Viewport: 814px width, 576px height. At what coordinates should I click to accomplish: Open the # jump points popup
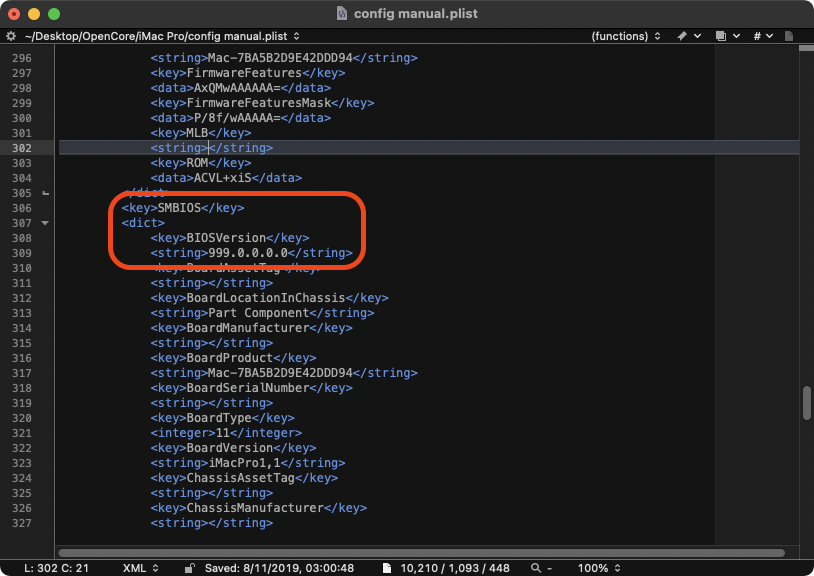coord(763,36)
